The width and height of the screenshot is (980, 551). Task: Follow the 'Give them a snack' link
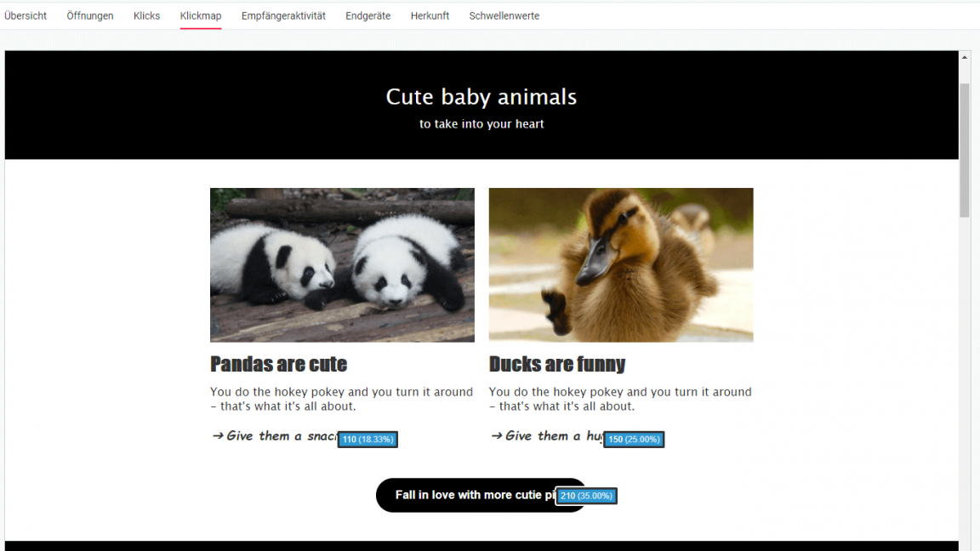(274, 436)
